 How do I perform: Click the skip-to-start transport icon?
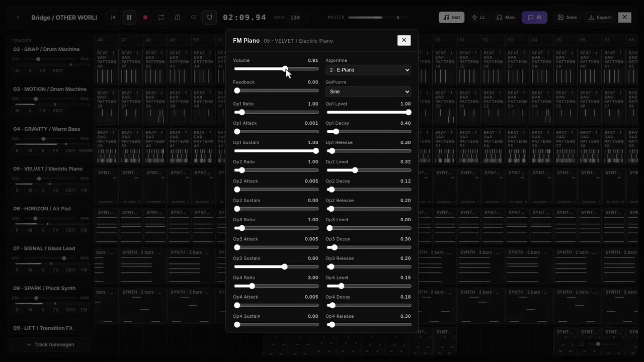point(113,17)
